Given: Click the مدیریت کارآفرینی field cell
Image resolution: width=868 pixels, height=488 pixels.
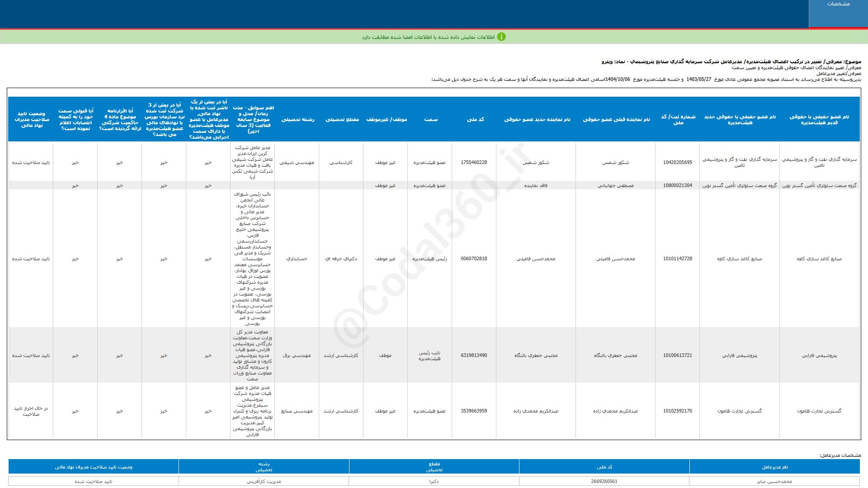Looking at the screenshot, I should click(264, 481).
